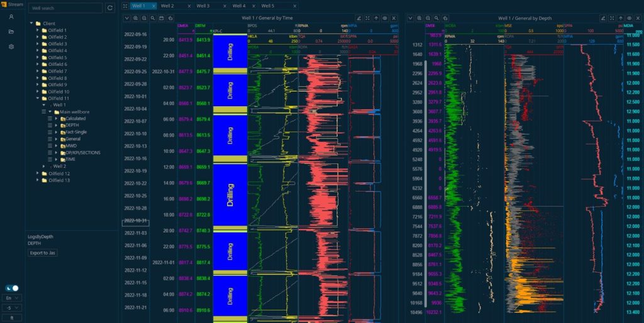Zoom out on General by Depth panel
The height and width of the screenshot is (323, 644).
coord(428,18)
